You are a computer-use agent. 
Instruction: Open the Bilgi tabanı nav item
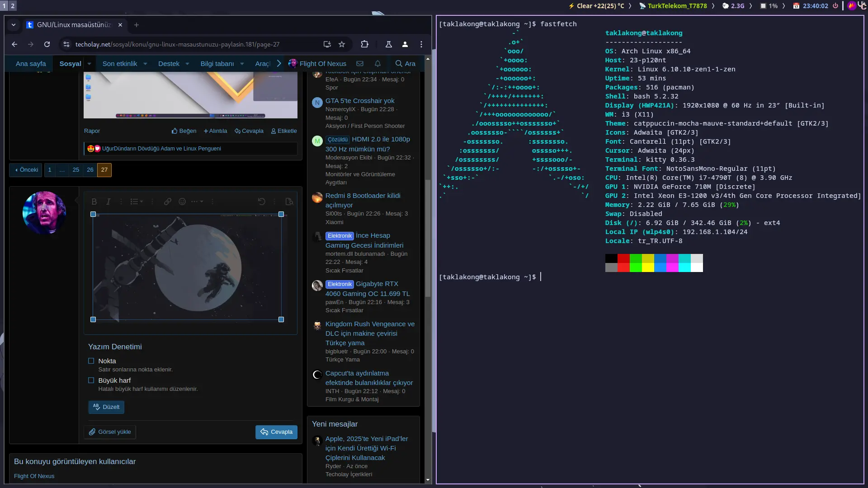[217, 64]
